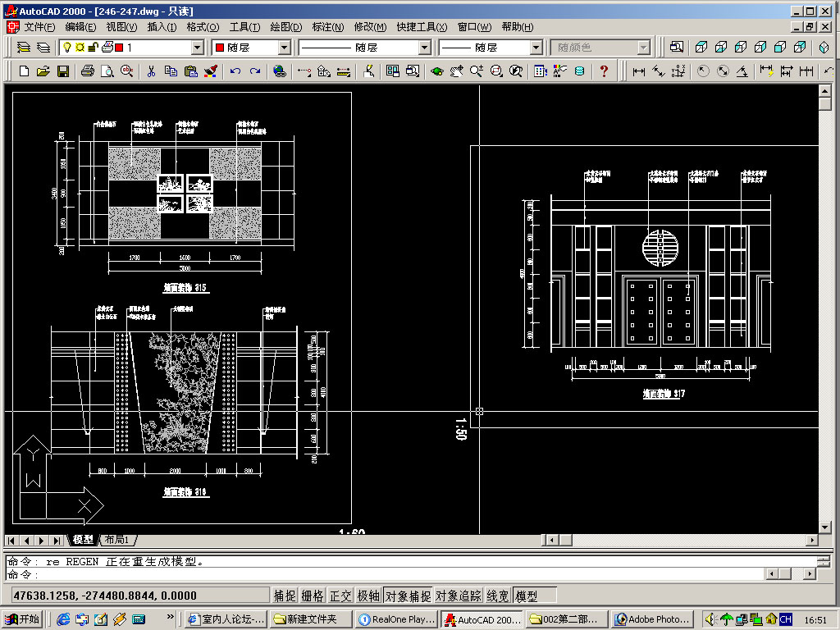Click the 命令: command line input
Viewport: 840px width, 630px height.
click(x=386, y=575)
